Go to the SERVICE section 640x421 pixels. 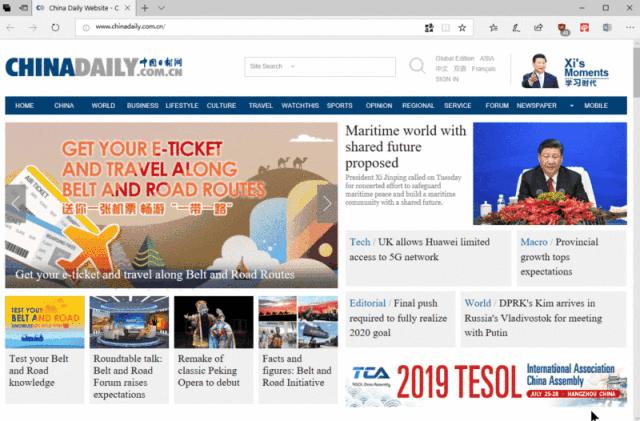(458, 105)
